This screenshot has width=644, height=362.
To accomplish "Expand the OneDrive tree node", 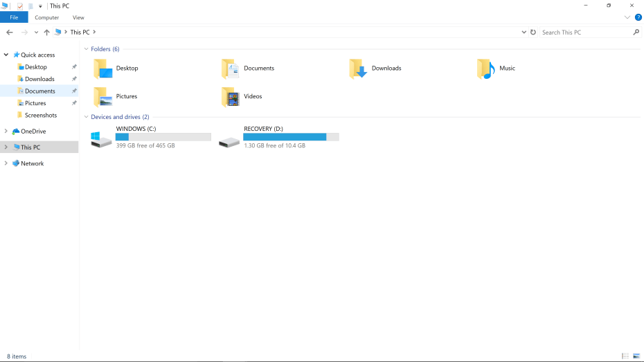I will (x=6, y=132).
